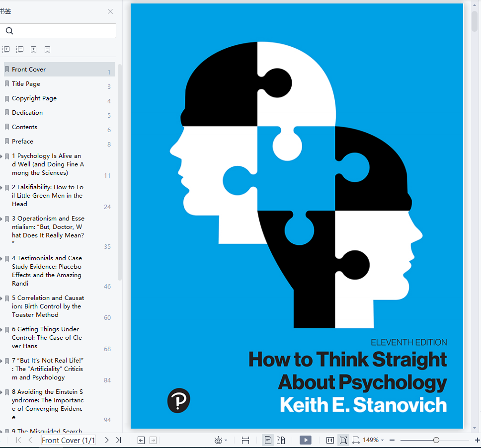The width and height of the screenshot is (481, 448).
Task: Select bookmark 1 Psychology Is Alive and Well
Action: (x=48, y=164)
